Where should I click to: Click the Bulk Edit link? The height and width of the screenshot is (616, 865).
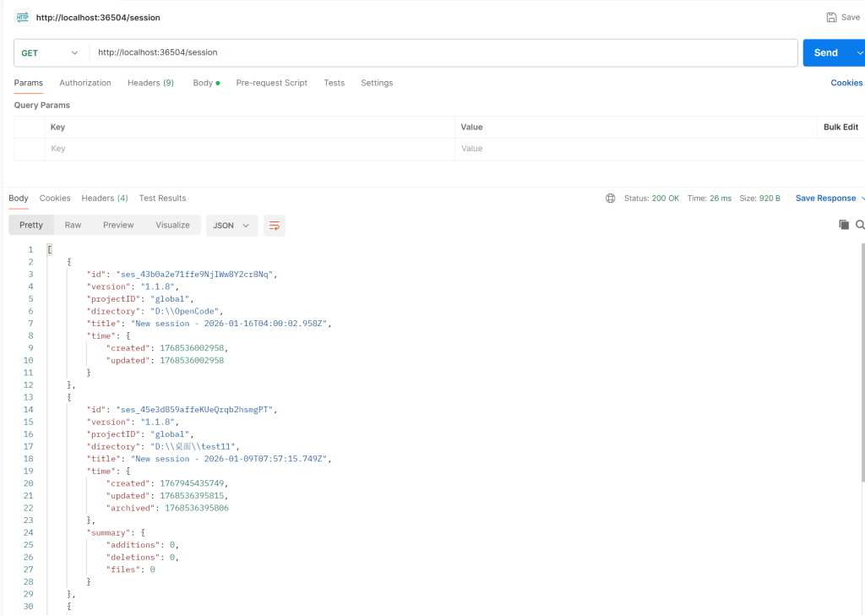(841, 127)
